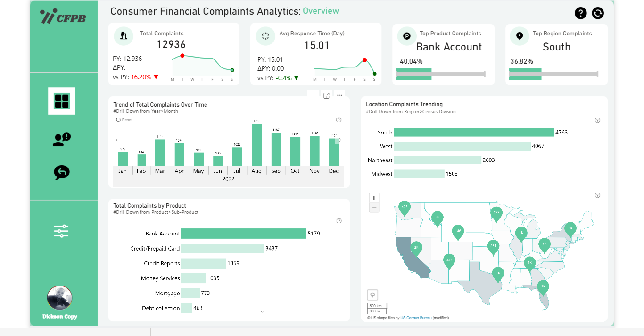Click the lasso select tool on the map

click(373, 295)
